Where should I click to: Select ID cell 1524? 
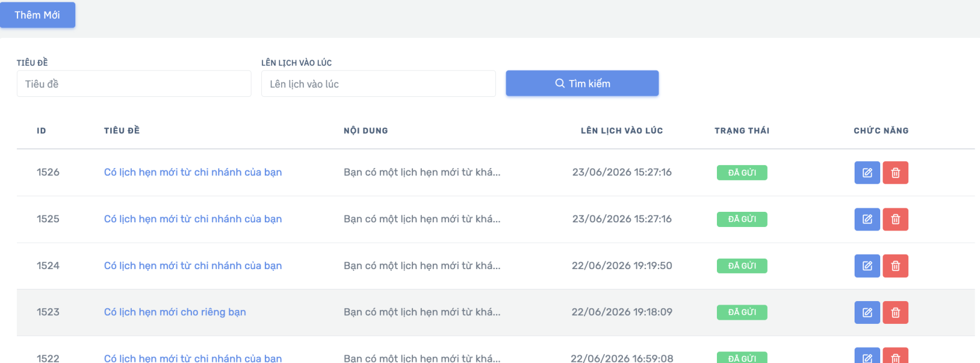48,266
